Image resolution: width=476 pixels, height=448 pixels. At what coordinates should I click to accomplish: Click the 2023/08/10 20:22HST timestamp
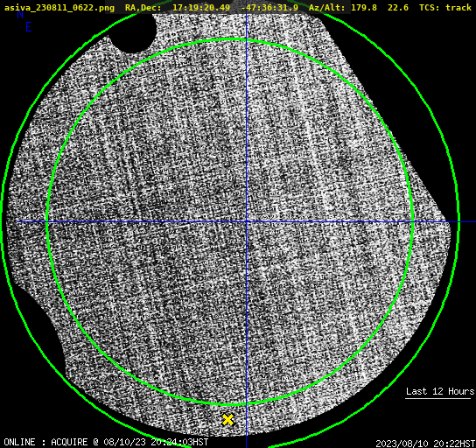click(425, 444)
